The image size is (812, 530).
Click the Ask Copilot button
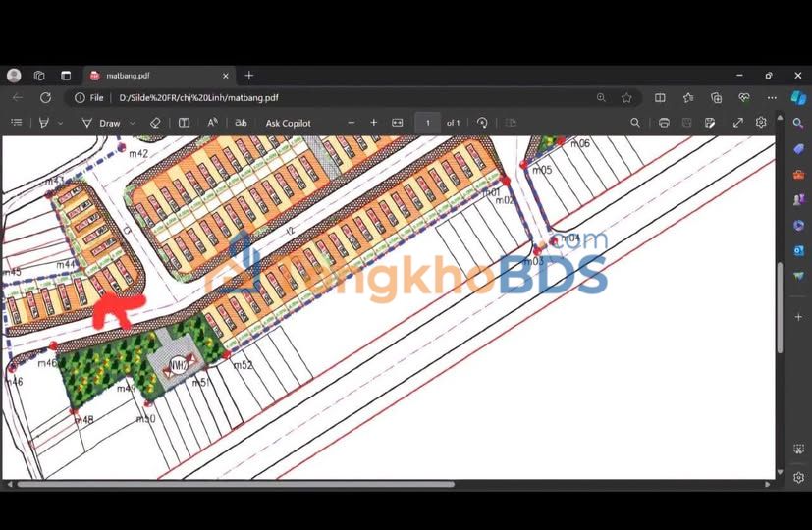click(288, 123)
